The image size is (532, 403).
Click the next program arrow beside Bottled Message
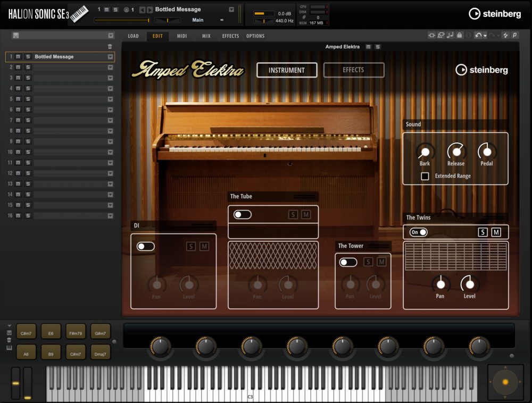click(149, 10)
